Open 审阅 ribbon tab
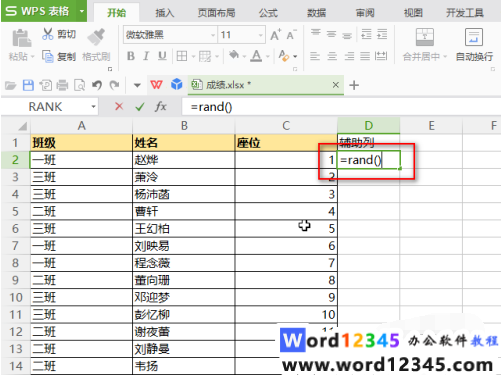 click(x=365, y=13)
